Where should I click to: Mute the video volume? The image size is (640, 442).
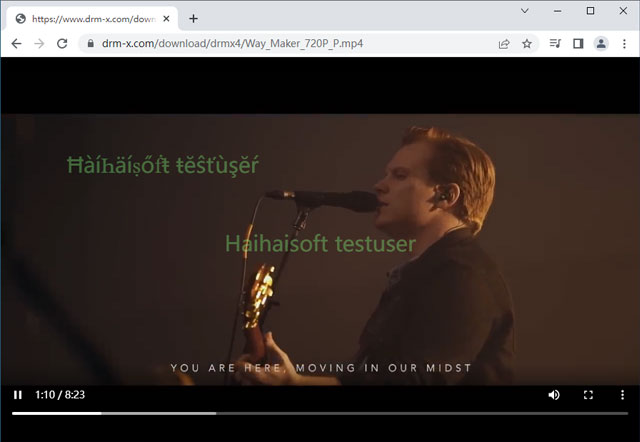(553, 395)
